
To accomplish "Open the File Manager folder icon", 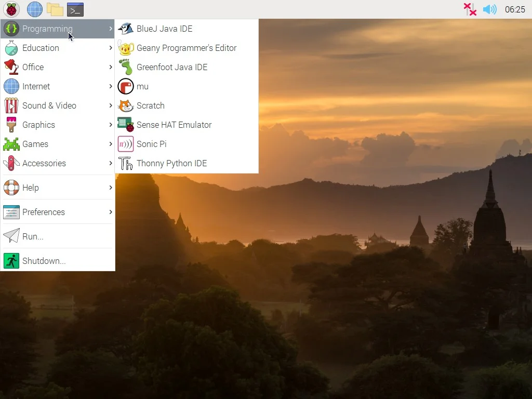I will click(x=55, y=9).
